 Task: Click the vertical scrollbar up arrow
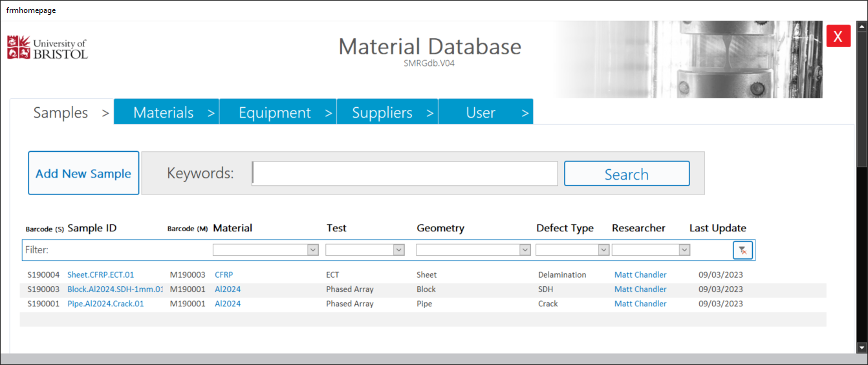[x=862, y=26]
